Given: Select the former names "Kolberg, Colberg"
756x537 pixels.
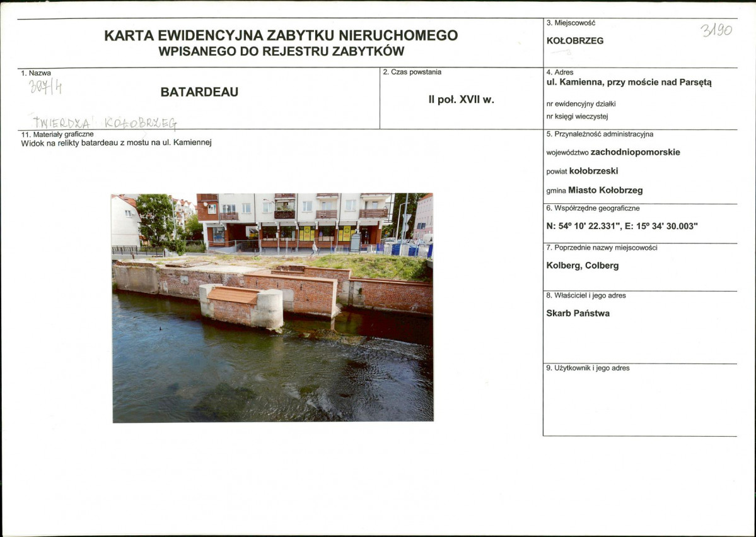Looking at the screenshot, I should 582,266.
